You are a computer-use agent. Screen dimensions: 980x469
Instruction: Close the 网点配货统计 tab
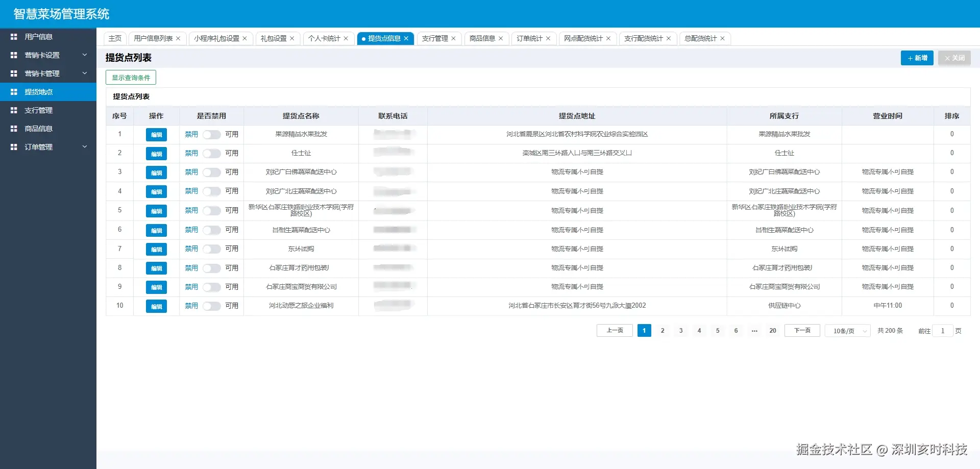coord(608,38)
